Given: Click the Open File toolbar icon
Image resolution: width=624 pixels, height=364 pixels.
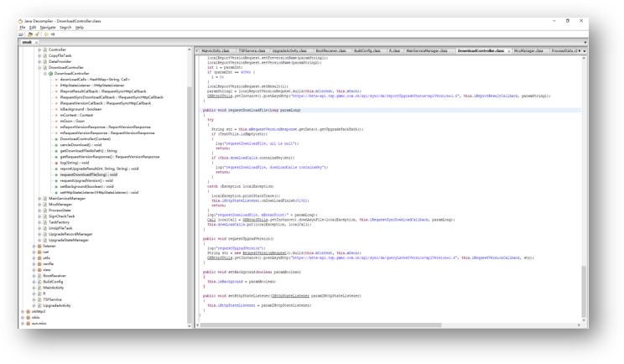Looking at the screenshot, I should 21,34.
